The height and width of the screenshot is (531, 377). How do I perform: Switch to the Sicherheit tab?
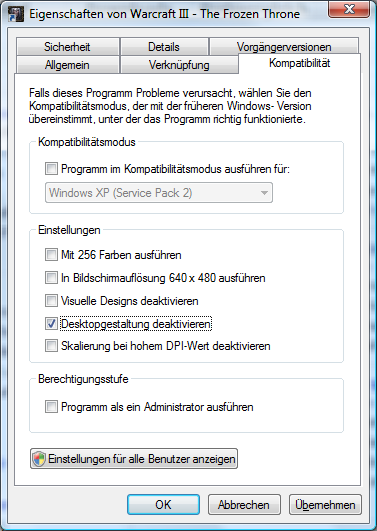tap(67, 46)
